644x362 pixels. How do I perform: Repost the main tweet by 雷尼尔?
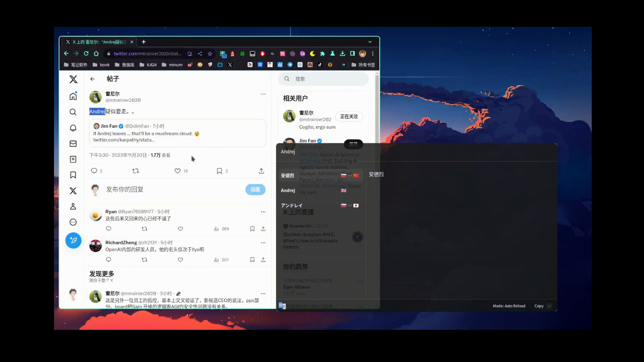tap(136, 171)
